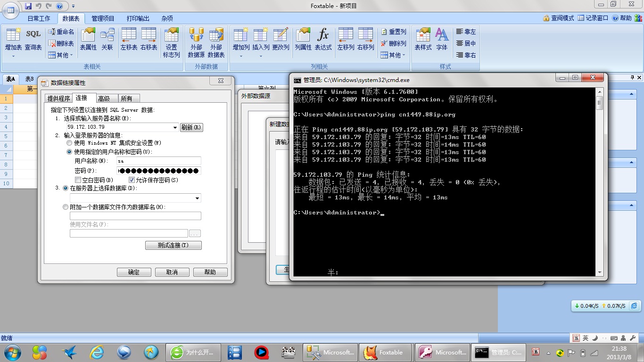Enable the 空白密码 checkbox

(x=78, y=180)
